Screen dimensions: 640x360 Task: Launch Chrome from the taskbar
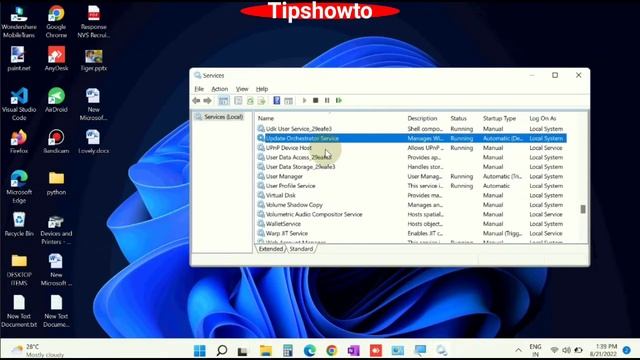[332, 350]
